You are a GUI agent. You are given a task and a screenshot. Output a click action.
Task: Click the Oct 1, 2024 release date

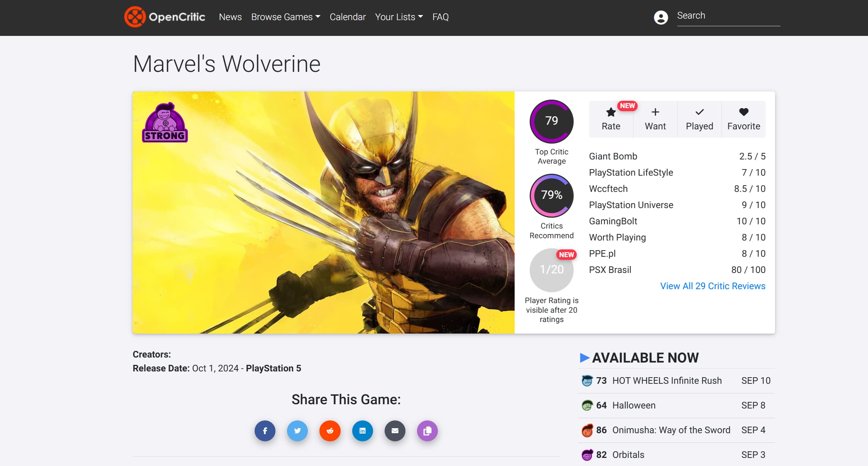215,368
